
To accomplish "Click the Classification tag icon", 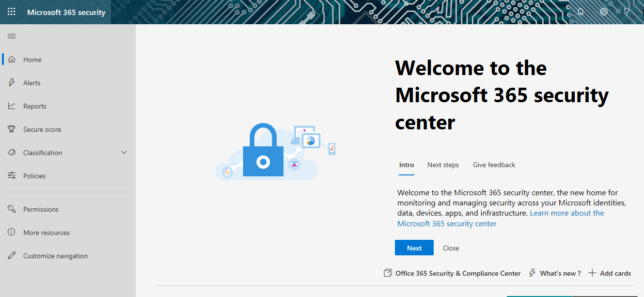I will (x=12, y=153).
